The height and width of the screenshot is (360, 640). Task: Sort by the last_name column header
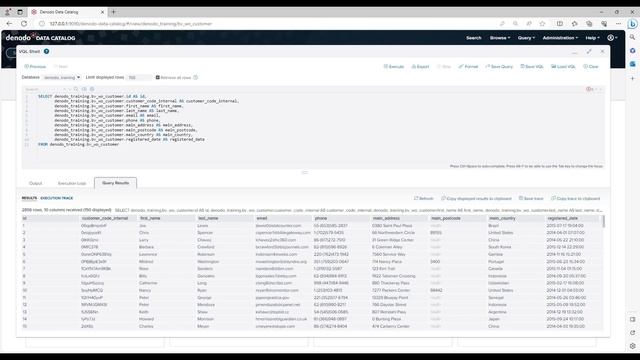point(225,218)
